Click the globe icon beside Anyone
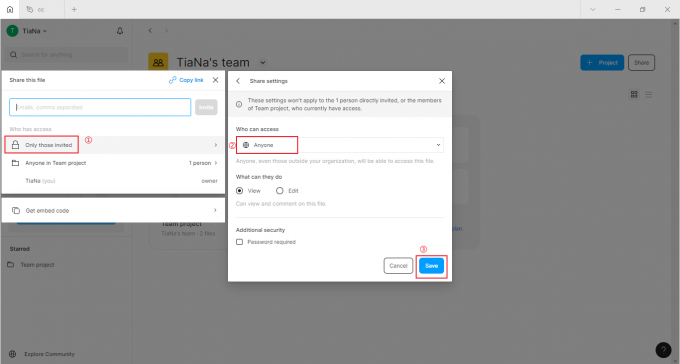 click(x=246, y=145)
